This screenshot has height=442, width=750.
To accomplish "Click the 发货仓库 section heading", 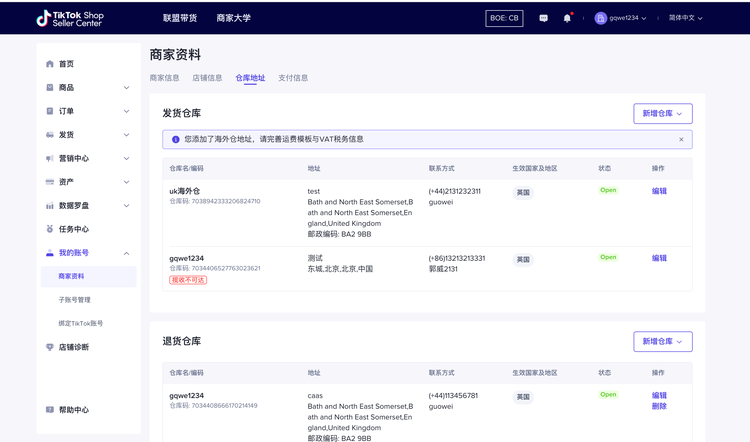I will click(x=182, y=113).
